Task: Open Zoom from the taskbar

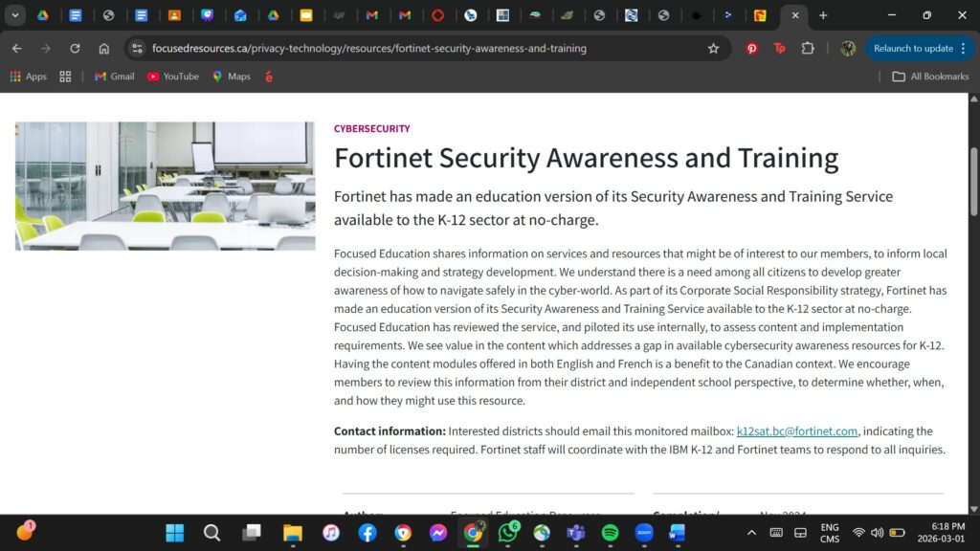Action: 644,533
